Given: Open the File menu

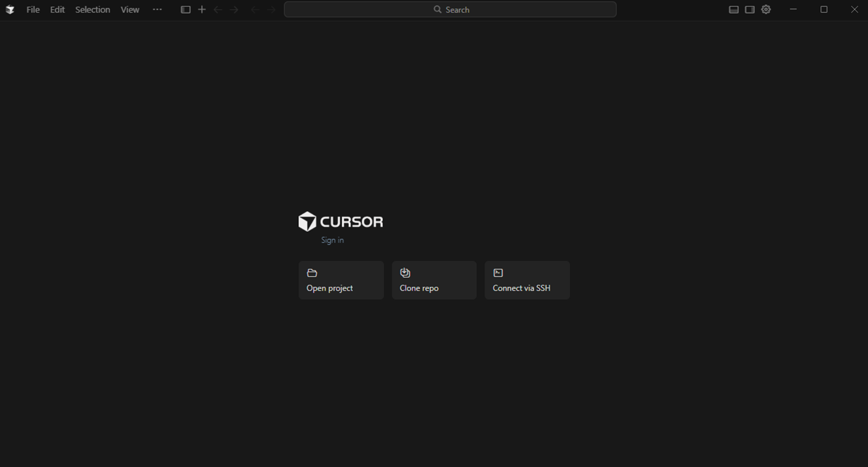Looking at the screenshot, I should (33, 9).
